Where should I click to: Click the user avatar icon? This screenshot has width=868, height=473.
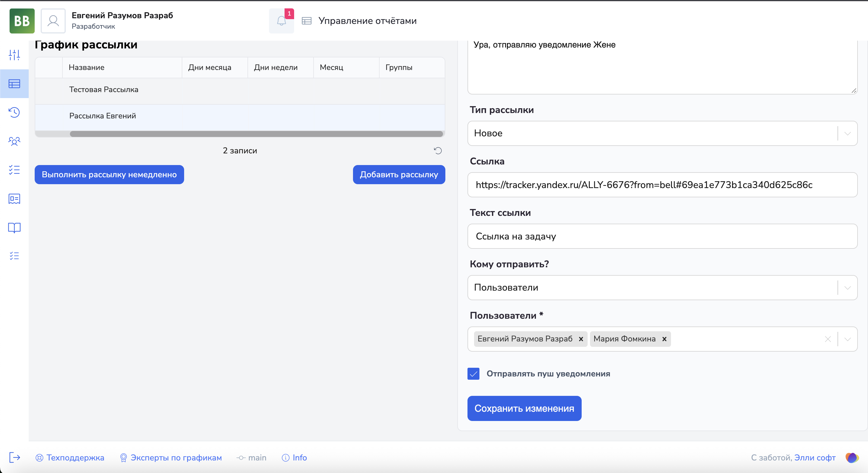click(53, 21)
